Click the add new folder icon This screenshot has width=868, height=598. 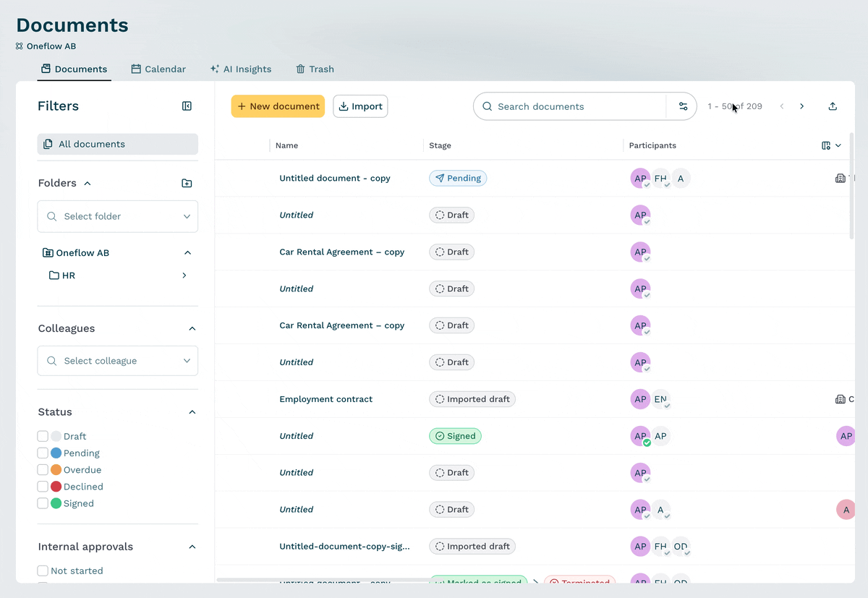click(187, 184)
